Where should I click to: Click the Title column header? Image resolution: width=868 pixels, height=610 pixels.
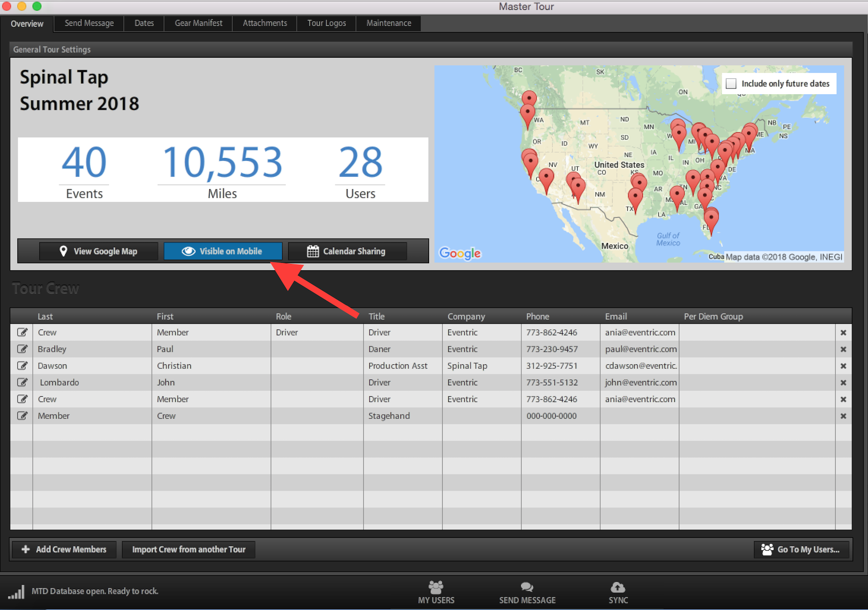click(x=403, y=316)
